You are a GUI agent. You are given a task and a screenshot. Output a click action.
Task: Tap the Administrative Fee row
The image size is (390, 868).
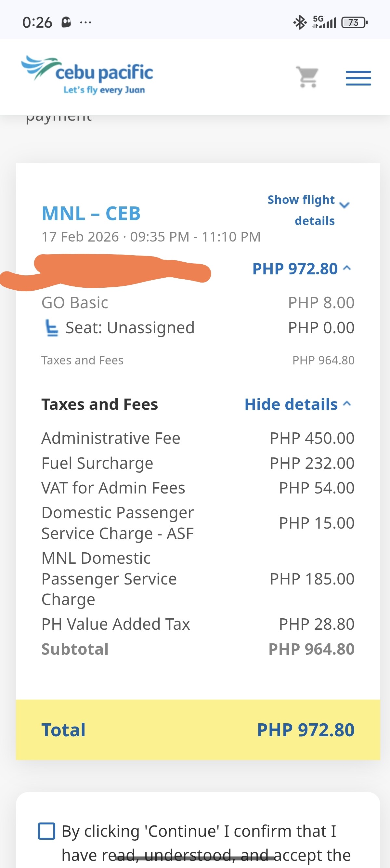point(198,438)
